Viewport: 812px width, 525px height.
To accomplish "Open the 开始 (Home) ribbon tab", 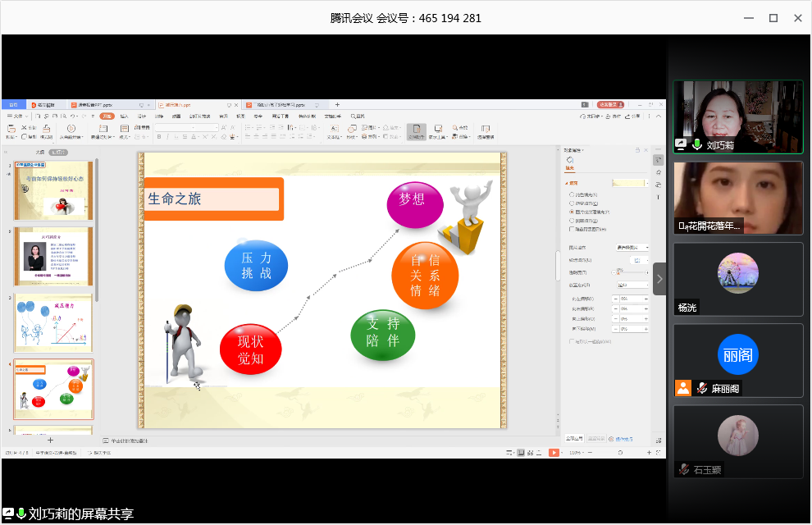I will pyautogui.click(x=107, y=116).
